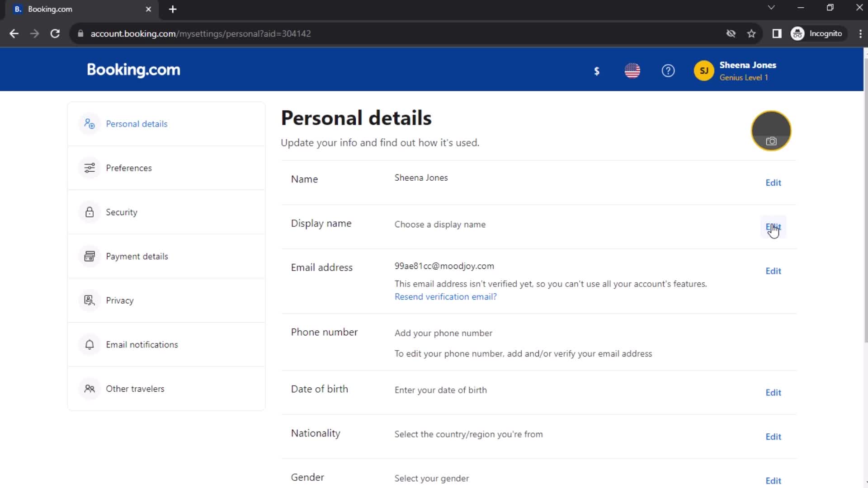Click the SJ profile avatar
This screenshot has width=868, height=488.
click(703, 71)
